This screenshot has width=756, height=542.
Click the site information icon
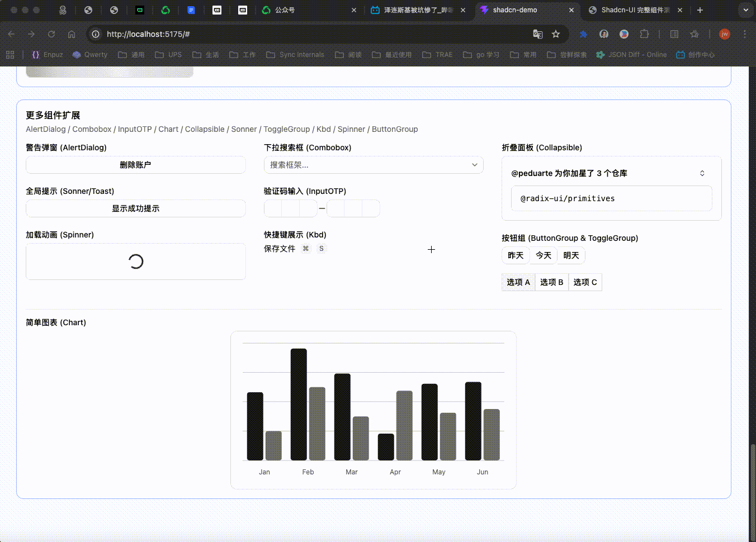[96, 34]
